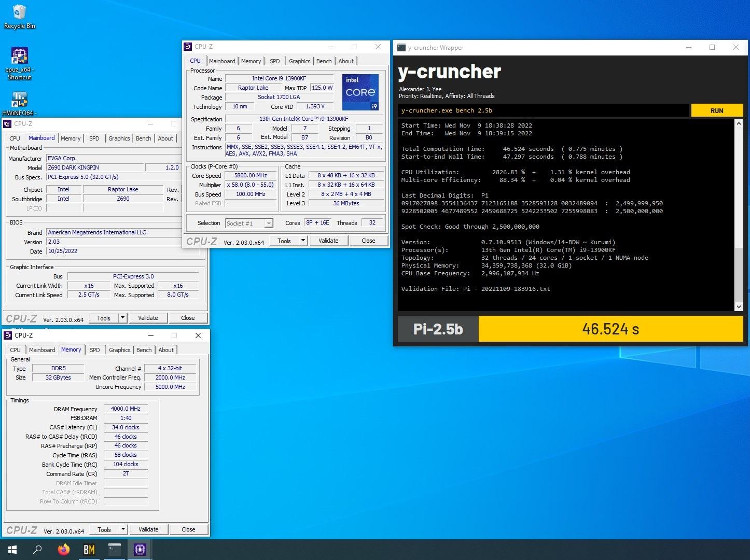This screenshot has width=750, height=560.
Task: Click the Command Rate 2T value
Action: [x=126, y=473]
